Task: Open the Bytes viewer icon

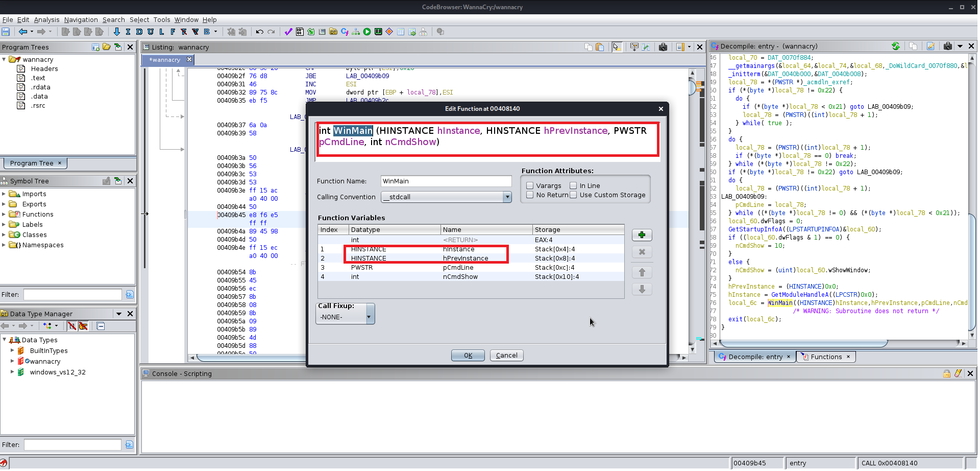Action: click(x=300, y=32)
